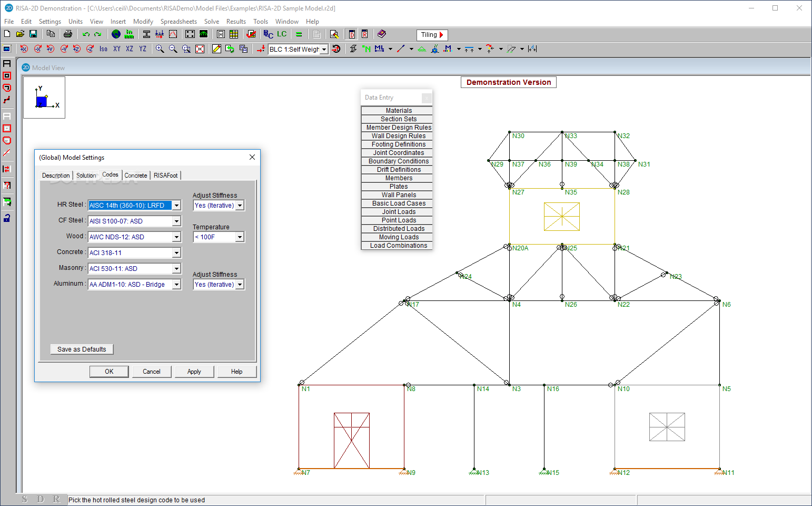Open the units (in/mm) icon
Image resolution: width=812 pixels, height=506 pixels.
point(129,34)
